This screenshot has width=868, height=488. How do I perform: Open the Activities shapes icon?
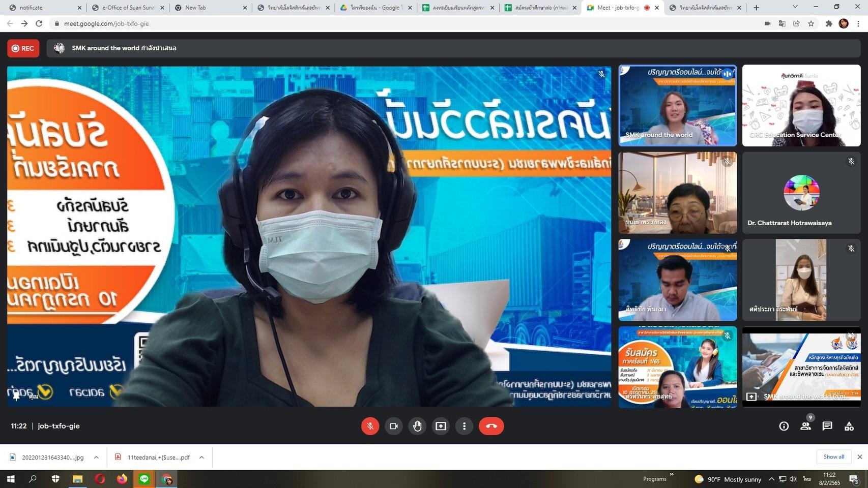849,426
